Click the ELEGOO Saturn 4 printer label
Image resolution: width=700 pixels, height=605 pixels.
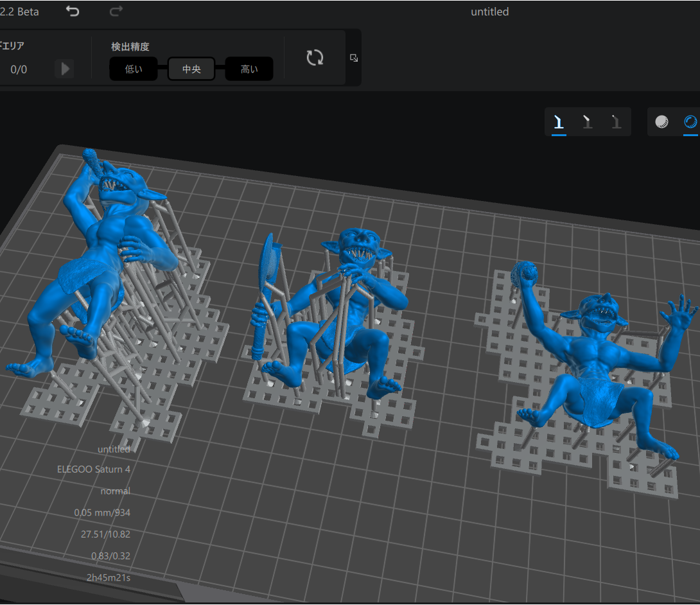tap(94, 469)
